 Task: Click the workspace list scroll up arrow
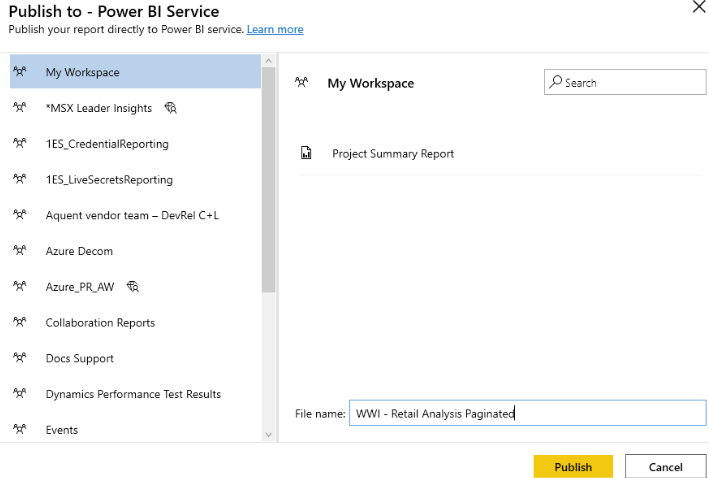pos(268,61)
